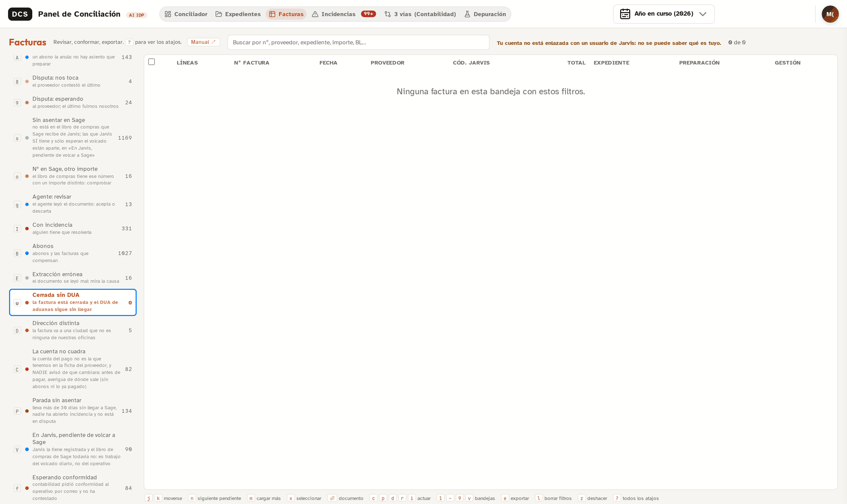Select the Cerrada sin DUA tray

(x=73, y=302)
